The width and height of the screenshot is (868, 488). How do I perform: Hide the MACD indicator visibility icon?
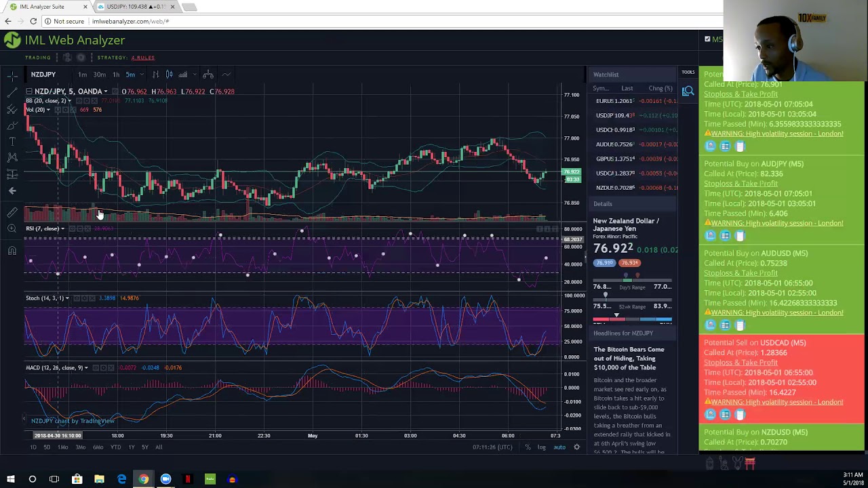pyautogui.click(x=96, y=368)
